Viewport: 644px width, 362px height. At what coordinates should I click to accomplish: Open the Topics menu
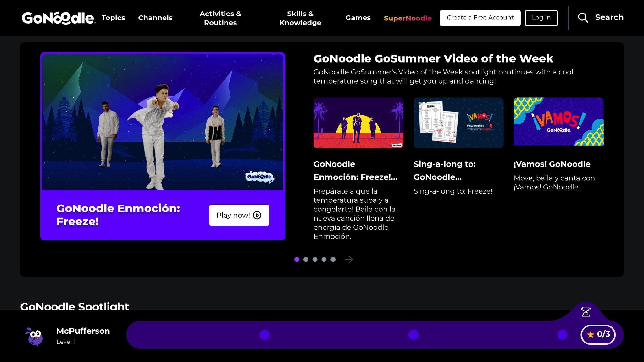coord(113,18)
